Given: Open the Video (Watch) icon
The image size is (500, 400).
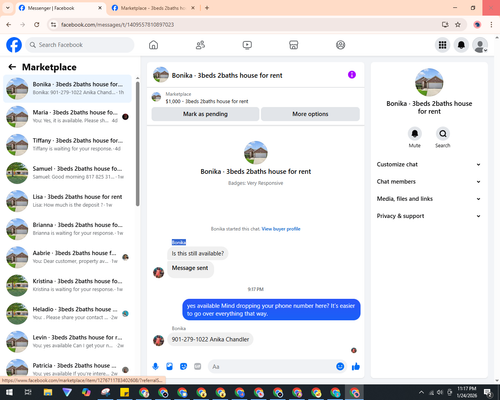Looking at the screenshot, I should click(x=247, y=45).
